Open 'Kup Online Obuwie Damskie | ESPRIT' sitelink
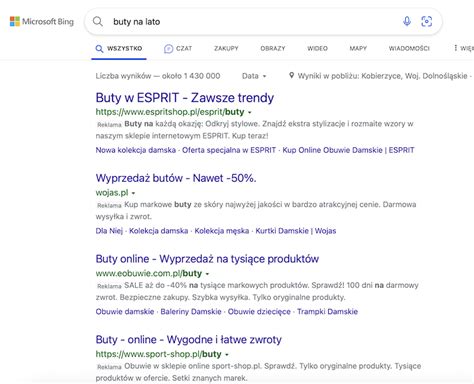This screenshot has width=474, height=384. (348, 150)
